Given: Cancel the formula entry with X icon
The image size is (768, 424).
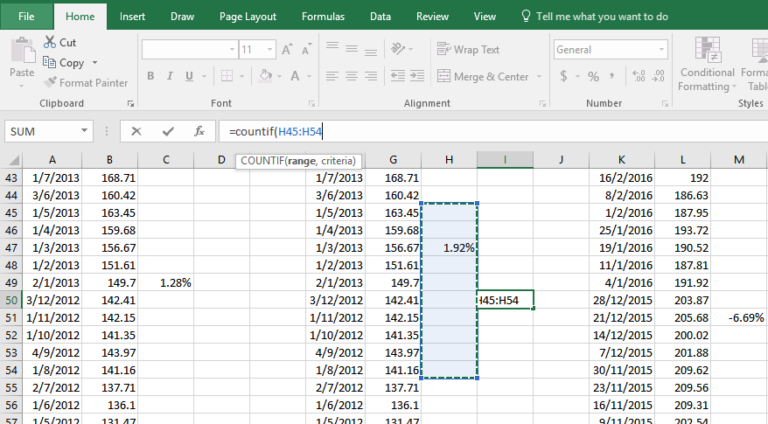Looking at the screenshot, I should tap(136, 131).
